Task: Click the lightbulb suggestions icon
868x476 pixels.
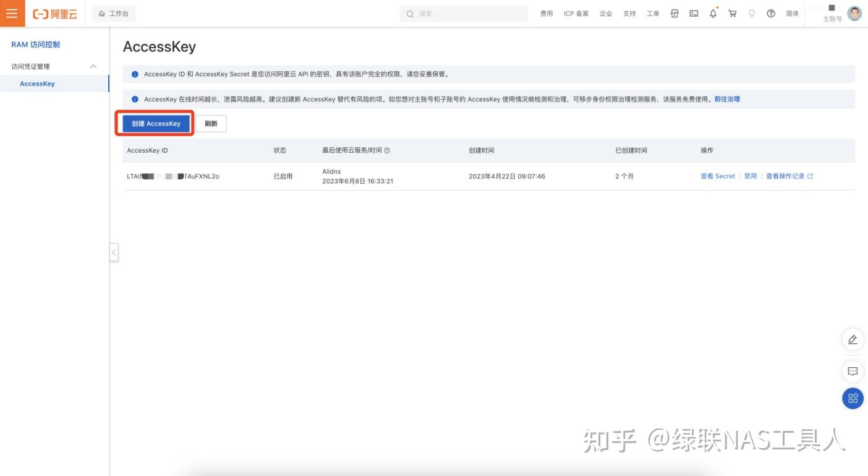Action: [752, 14]
